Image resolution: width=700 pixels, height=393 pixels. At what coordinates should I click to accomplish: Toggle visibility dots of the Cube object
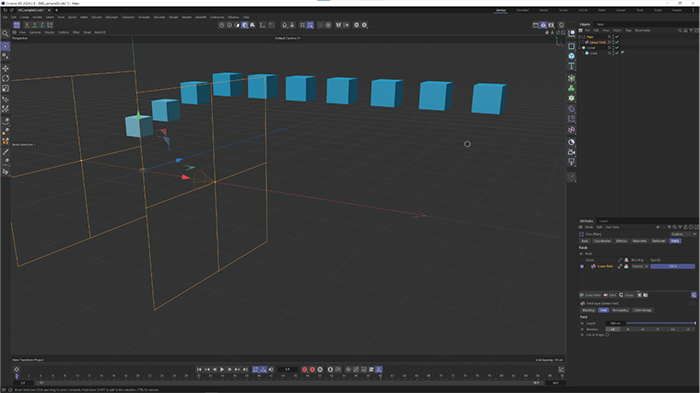click(x=613, y=53)
